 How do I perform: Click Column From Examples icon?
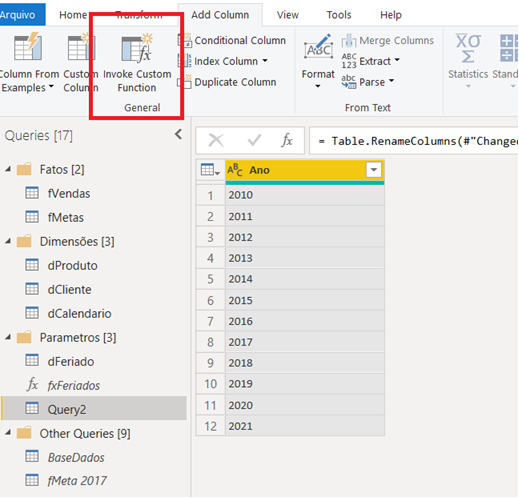coord(28,47)
